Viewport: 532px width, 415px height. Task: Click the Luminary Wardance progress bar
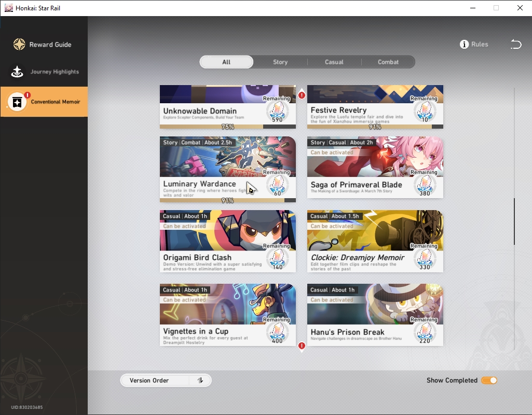tap(228, 200)
